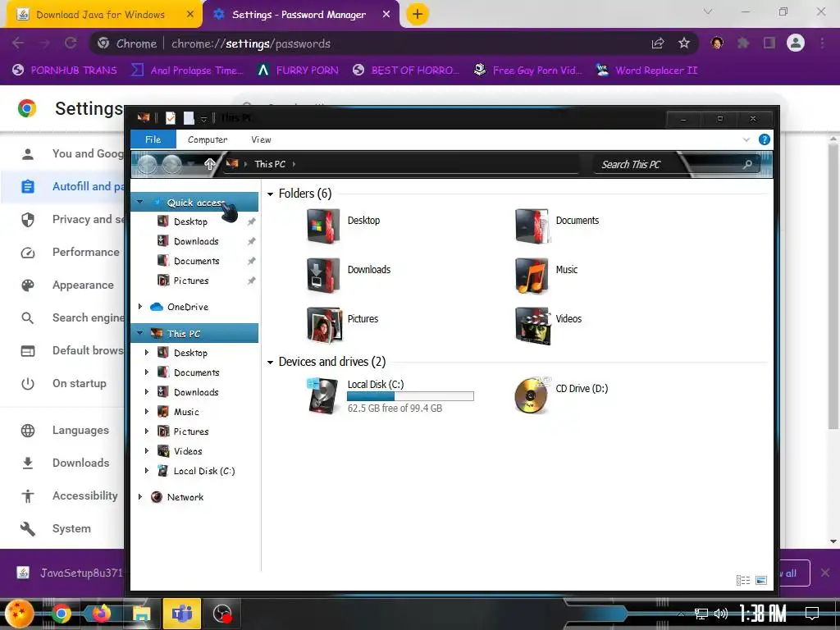Open the notification center in taskbar
This screenshot has width=840, height=630.
[x=812, y=614]
